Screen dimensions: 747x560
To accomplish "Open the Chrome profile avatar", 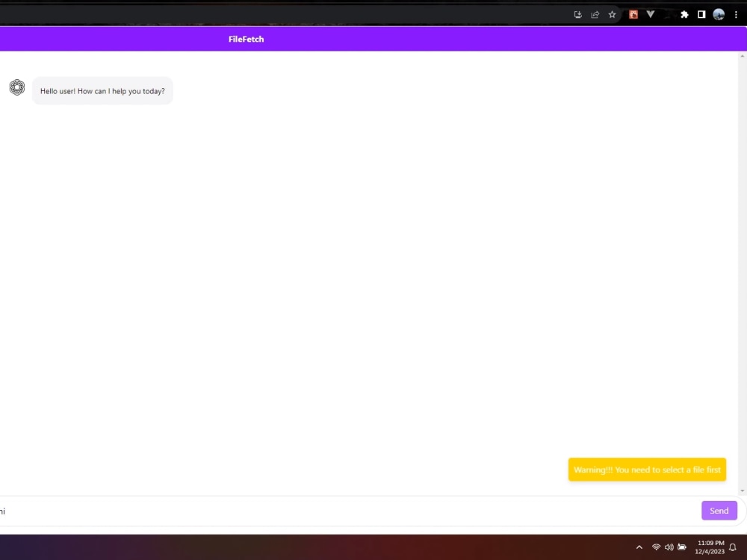I will (719, 15).
